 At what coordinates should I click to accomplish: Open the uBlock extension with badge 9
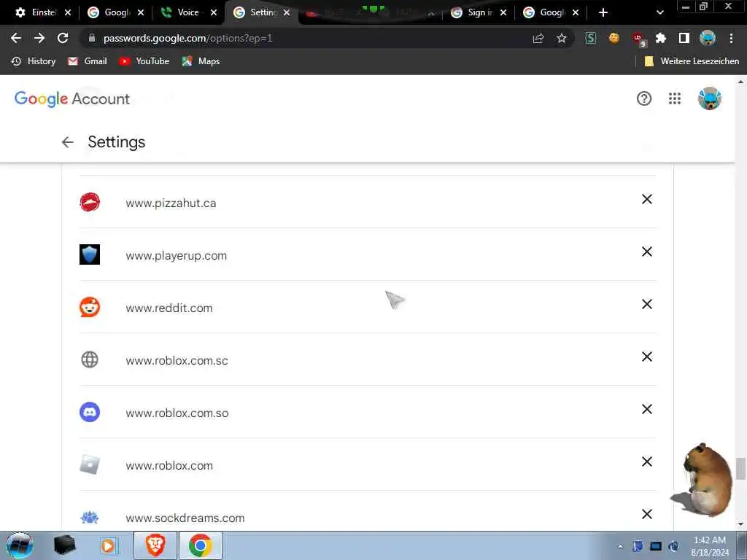click(638, 39)
